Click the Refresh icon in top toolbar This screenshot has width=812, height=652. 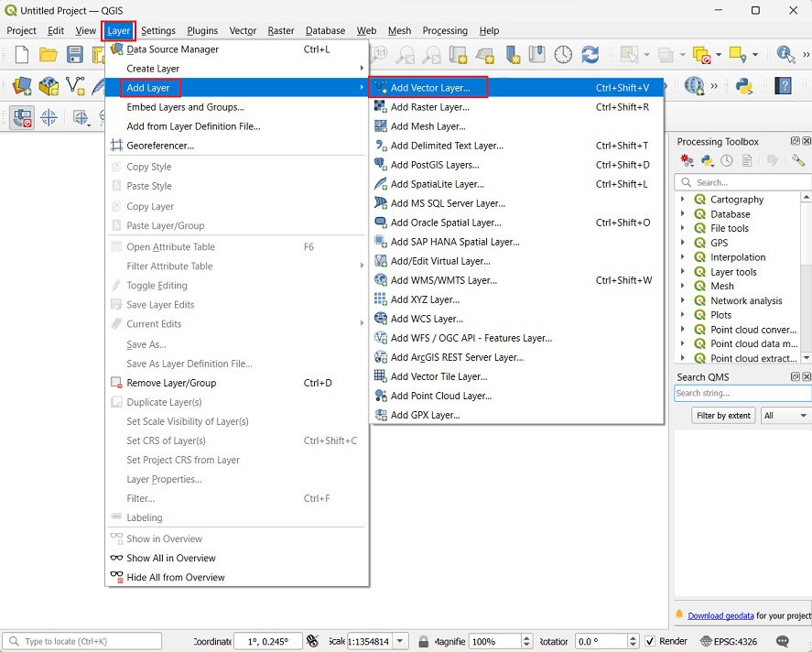pos(590,55)
